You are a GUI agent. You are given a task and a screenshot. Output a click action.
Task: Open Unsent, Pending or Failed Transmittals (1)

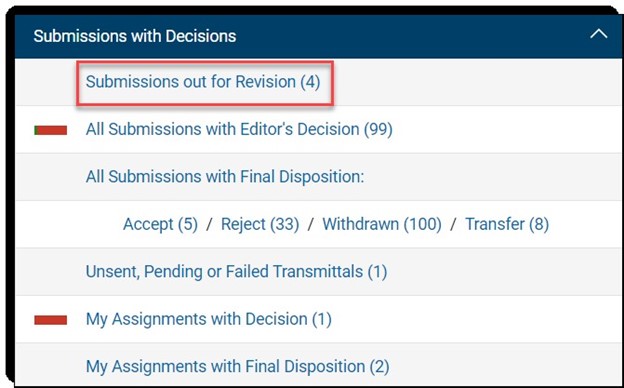(x=236, y=272)
